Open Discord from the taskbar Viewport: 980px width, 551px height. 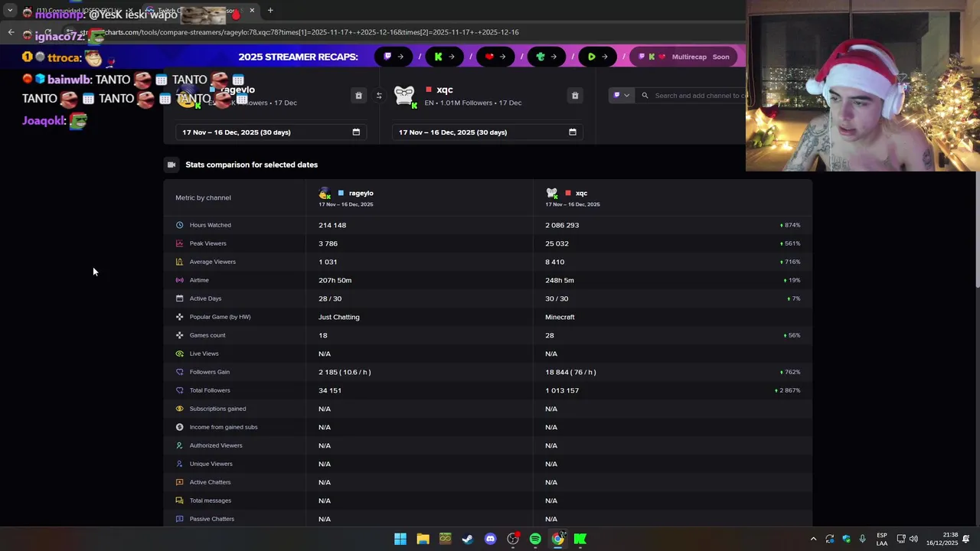tap(490, 539)
